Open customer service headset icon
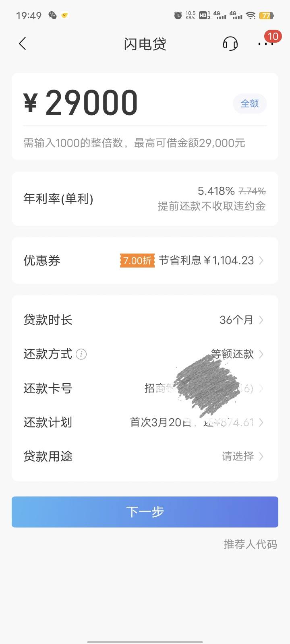 pos(230,43)
